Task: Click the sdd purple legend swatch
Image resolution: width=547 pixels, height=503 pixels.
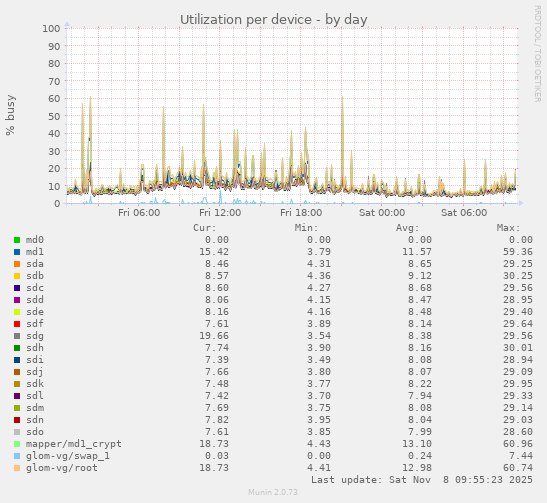Action: coord(17,300)
